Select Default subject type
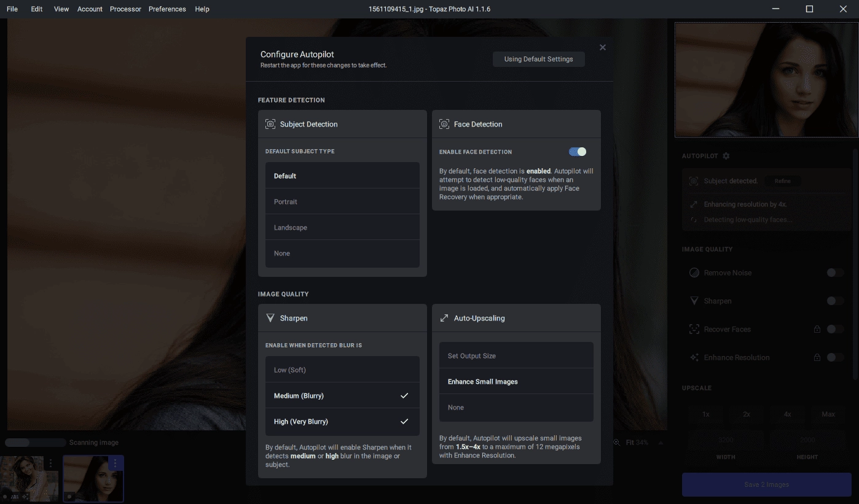This screenshot has height=504, width=859. (x=342, y=176)
